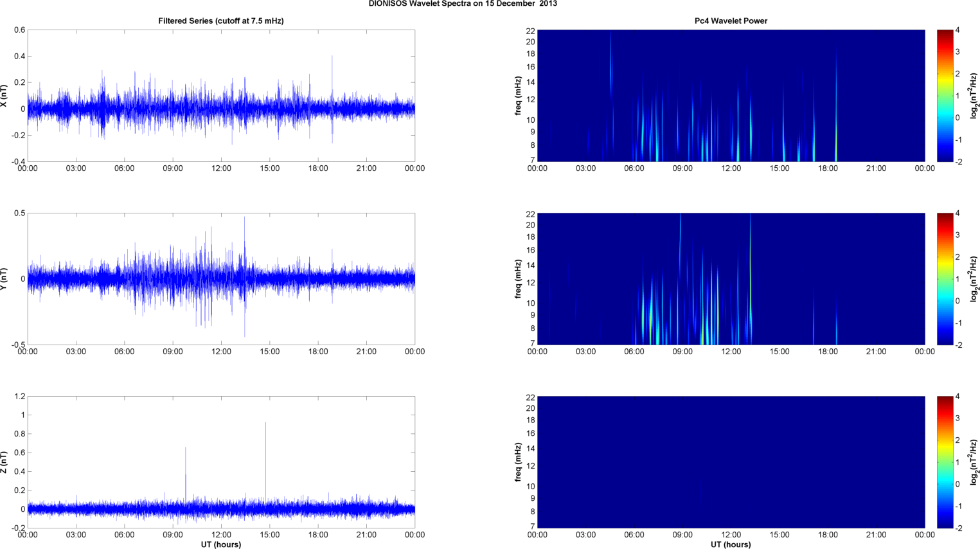The width and height of the screenshot is (980, 549).
Task: Select the "Filtered Series (cutoff at 7.5 mHz)" heading
Action: [221, 21]
